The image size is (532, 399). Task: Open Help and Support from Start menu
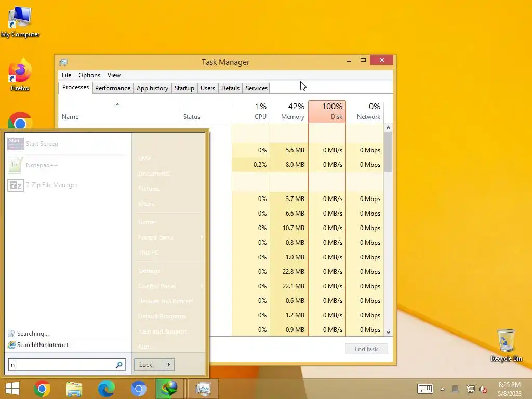[162, 331]
